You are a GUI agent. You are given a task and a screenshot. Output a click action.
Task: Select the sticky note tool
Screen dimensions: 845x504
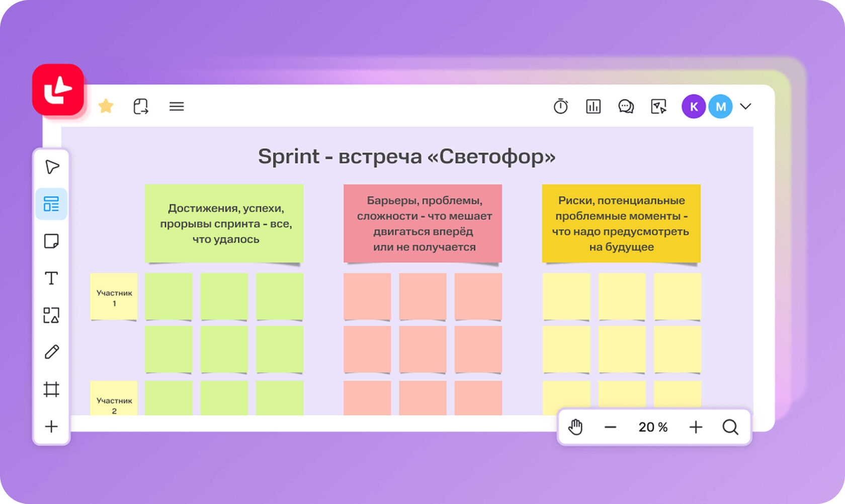click(x=51, y=241)
